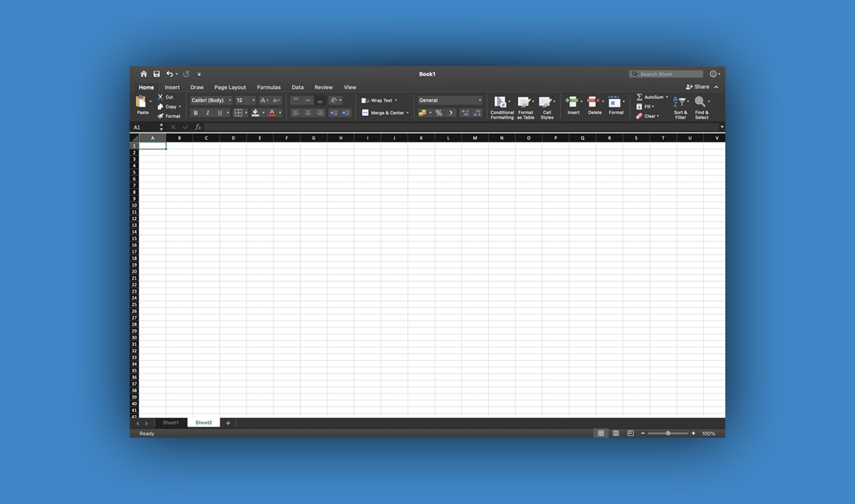Click the Format Painter brush icon
Viewport: 855px width, 504px height.
click(161, 116)
